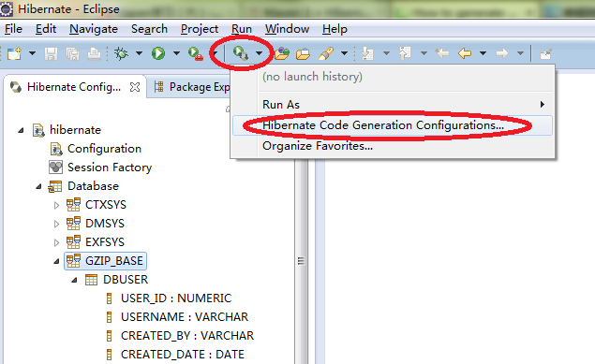Click the Open Task folder icon
This screenshot has width=595, height=364.
303,53
